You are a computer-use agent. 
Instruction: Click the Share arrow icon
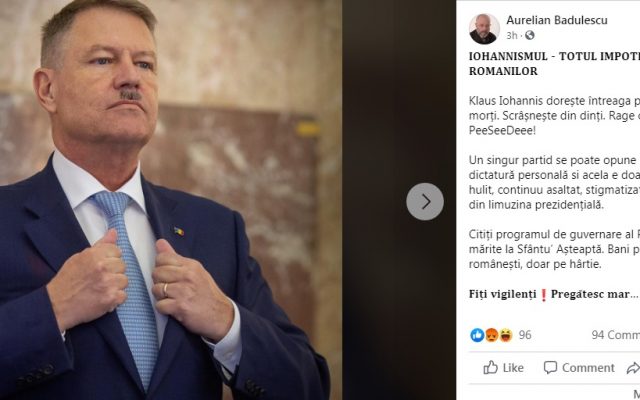633,368
